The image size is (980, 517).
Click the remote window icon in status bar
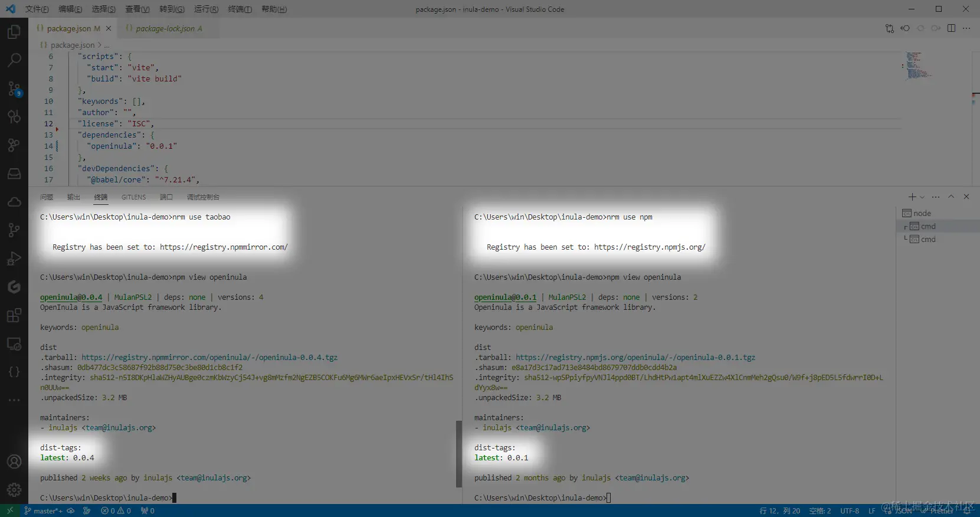click(9, 511)
